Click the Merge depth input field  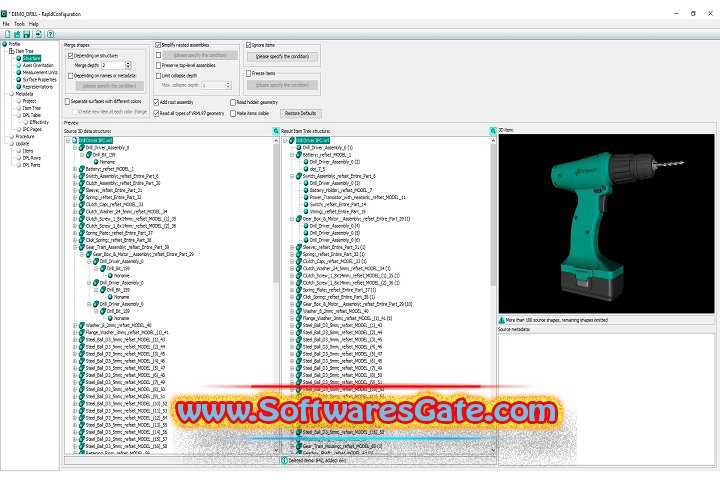pyautogui.click(x=113, y=66)
